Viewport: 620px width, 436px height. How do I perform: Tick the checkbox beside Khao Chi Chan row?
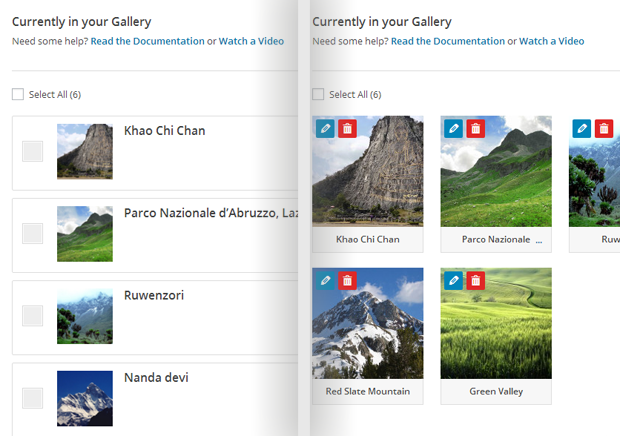click(x=32, y=151)
